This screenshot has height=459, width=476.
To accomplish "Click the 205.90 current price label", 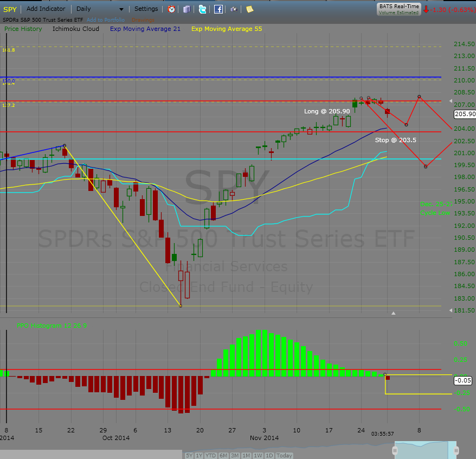I will pos(465,114).
